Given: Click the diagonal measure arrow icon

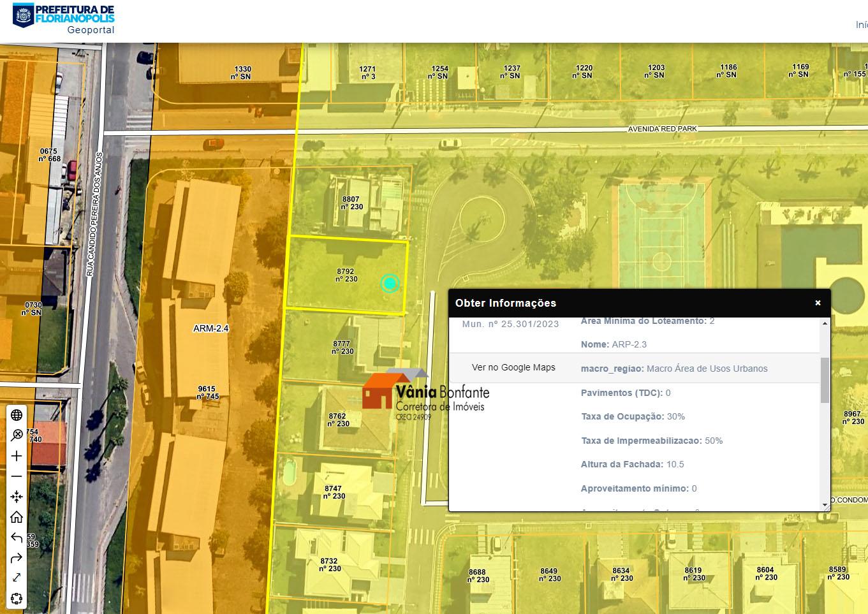Looking at the screenshot, I should [17, 578].
